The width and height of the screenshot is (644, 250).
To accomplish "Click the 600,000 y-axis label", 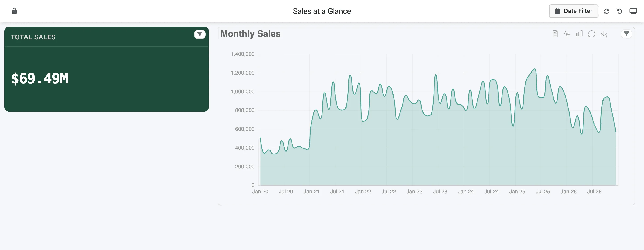I will [245, 129].
